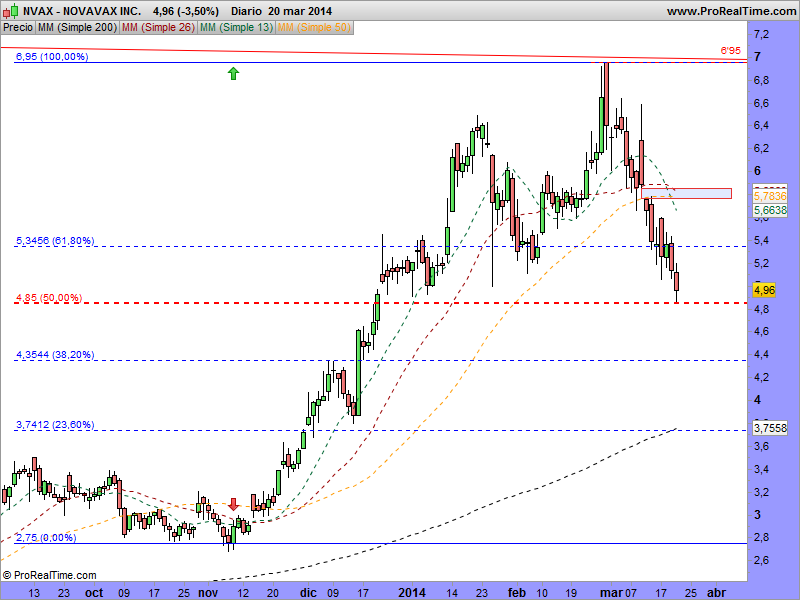Screen dimensions: 800x600
Task: Click the nov label on time axis
Action: pyautogui.click(x=208, y=592)
